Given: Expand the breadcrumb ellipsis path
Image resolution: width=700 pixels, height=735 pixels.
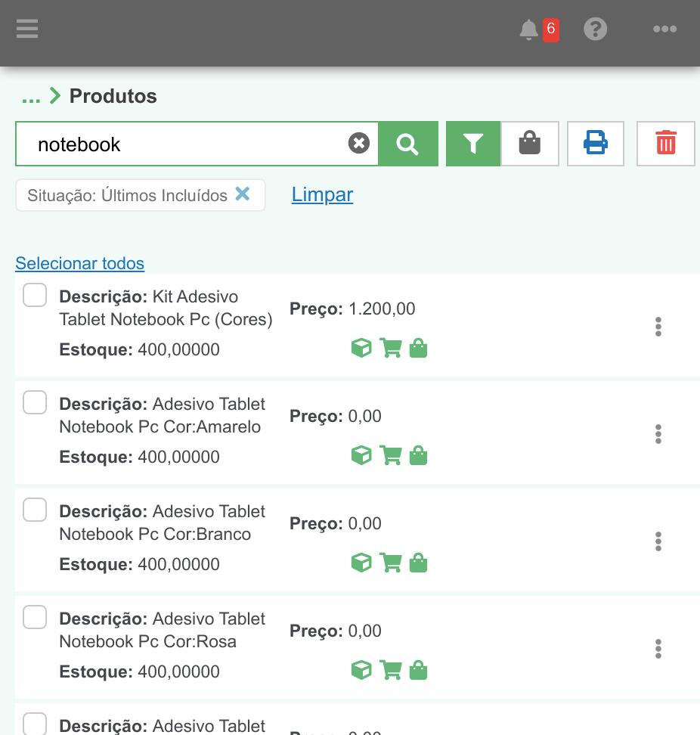Looking at the screenshot, I should [31, 97].
